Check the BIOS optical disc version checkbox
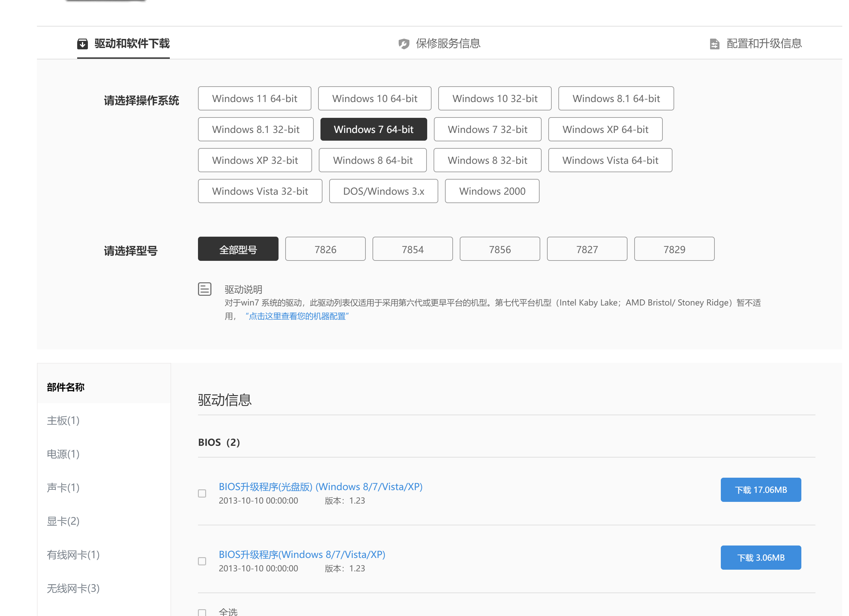This screenshot has width=849, height=616. click(x=202, y=493)
